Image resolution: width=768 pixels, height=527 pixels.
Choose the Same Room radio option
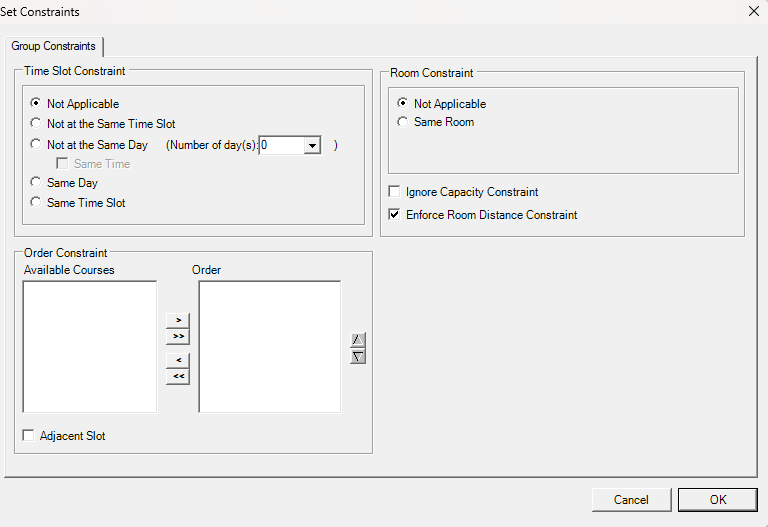click(x=403, y=122)
